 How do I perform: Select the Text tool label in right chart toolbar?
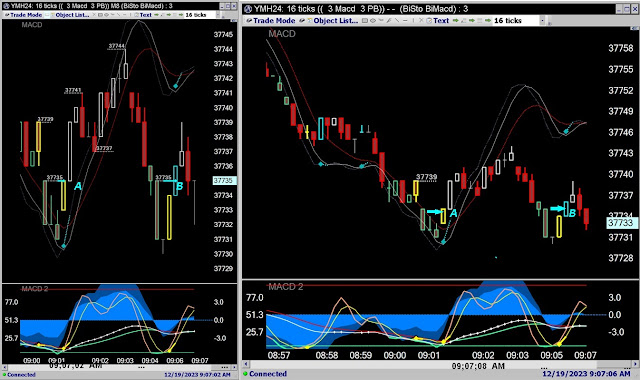(x=441, y=20)
